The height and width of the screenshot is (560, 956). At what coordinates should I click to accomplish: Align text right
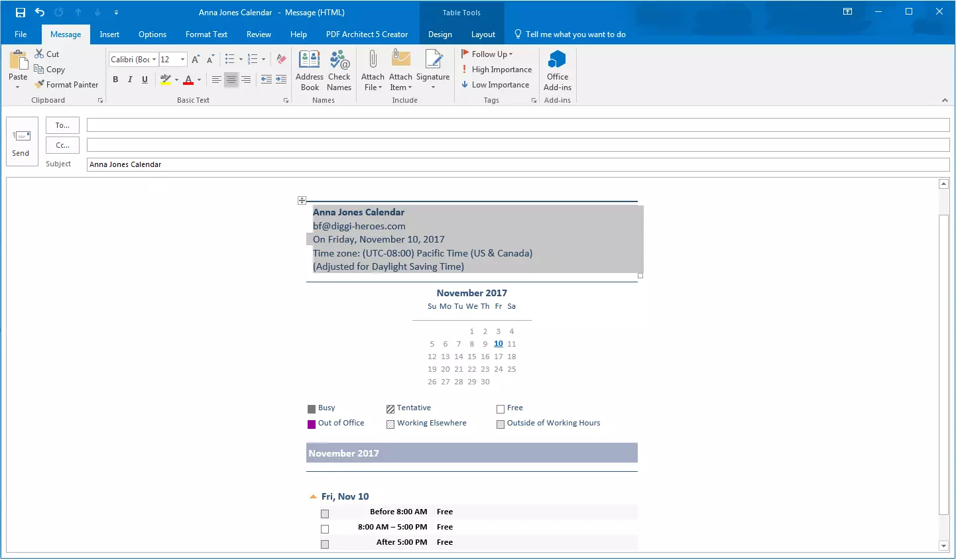(x=246, y=80)
